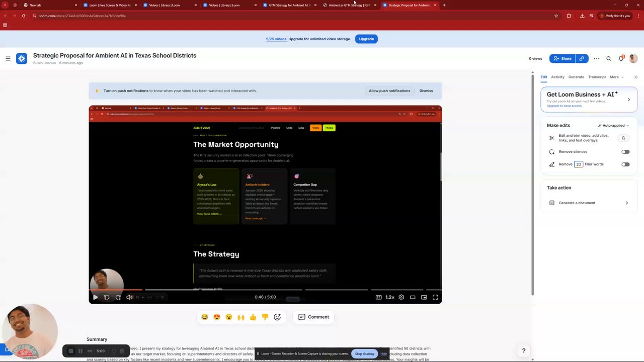Change the 1.2x playback speed
The width and height of the screenshot is (644, 362).
click(390, 297)
